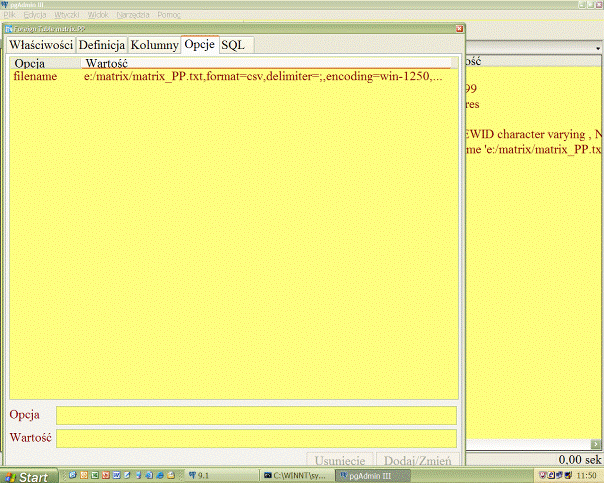Click the Opcja input field
The image size is (604, 483).
tap(256, 415)
